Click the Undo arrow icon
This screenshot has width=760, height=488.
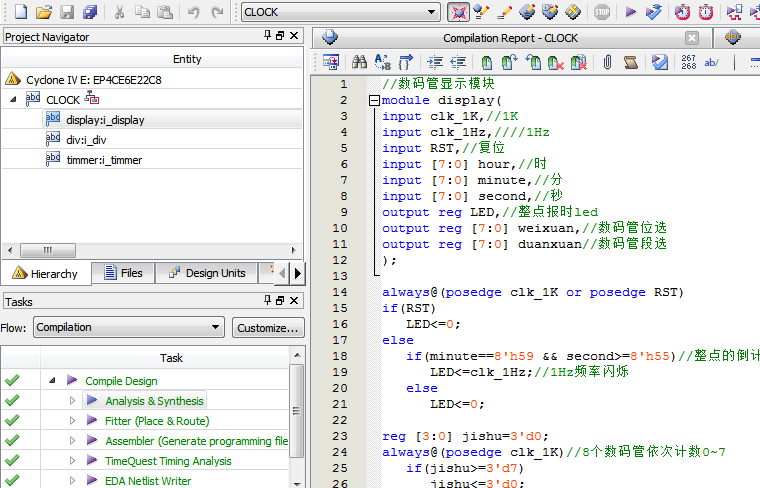point(193,12)
